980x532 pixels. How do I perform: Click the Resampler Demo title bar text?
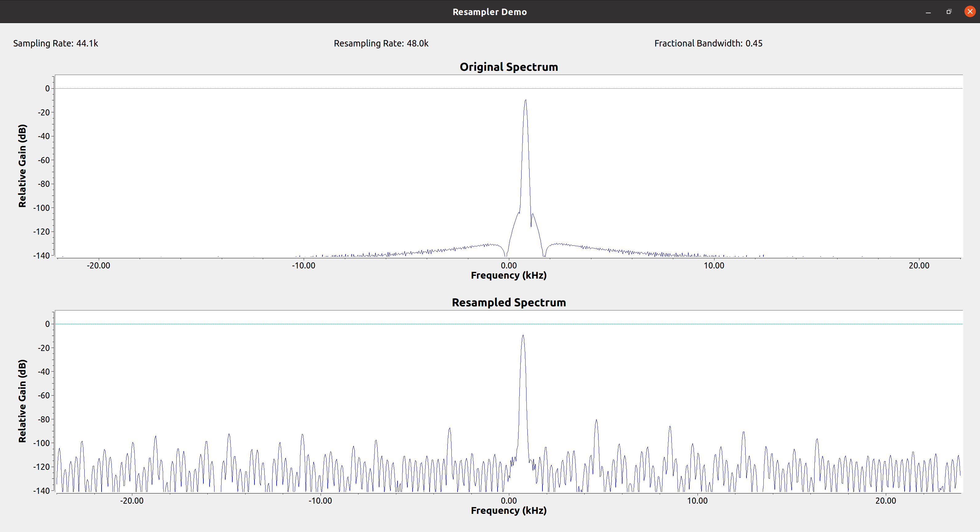[x=490, y=12]
